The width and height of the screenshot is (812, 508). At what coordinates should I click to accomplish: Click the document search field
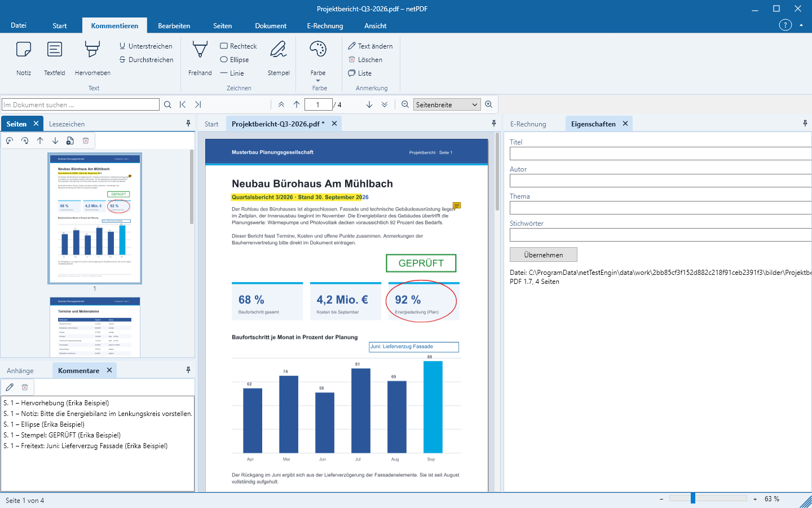[x=81, y=104]
